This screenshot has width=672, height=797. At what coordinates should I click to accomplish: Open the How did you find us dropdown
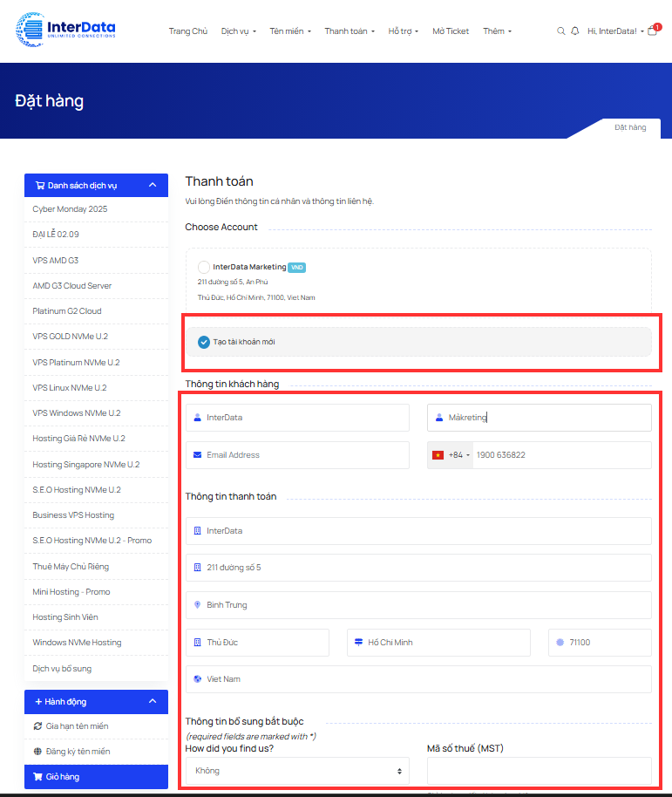(297, 771)
